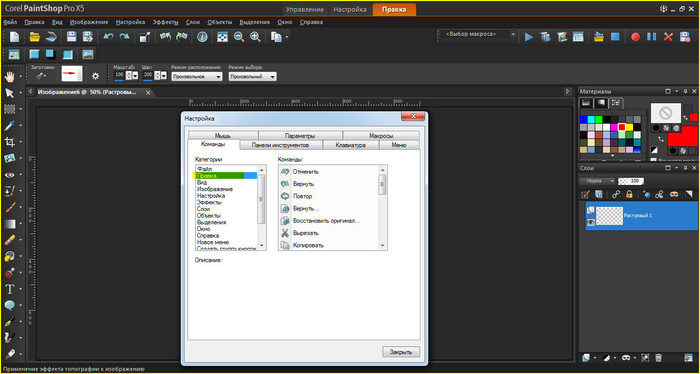Screen dimensions: 700x374
Task: Open the Макросы tab in dialog
Action: pos(381,136)
